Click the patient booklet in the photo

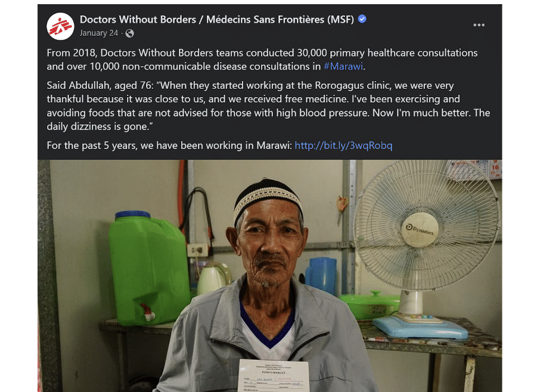coord(274,375)
